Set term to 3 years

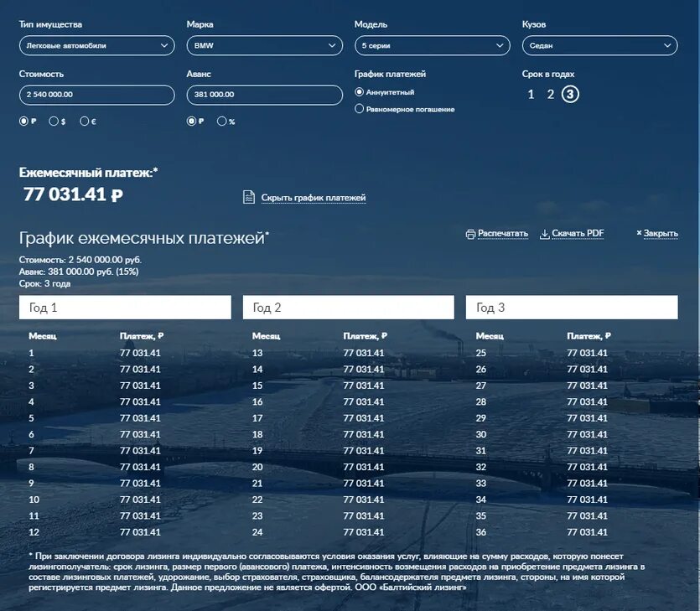(x=570, y=94)
